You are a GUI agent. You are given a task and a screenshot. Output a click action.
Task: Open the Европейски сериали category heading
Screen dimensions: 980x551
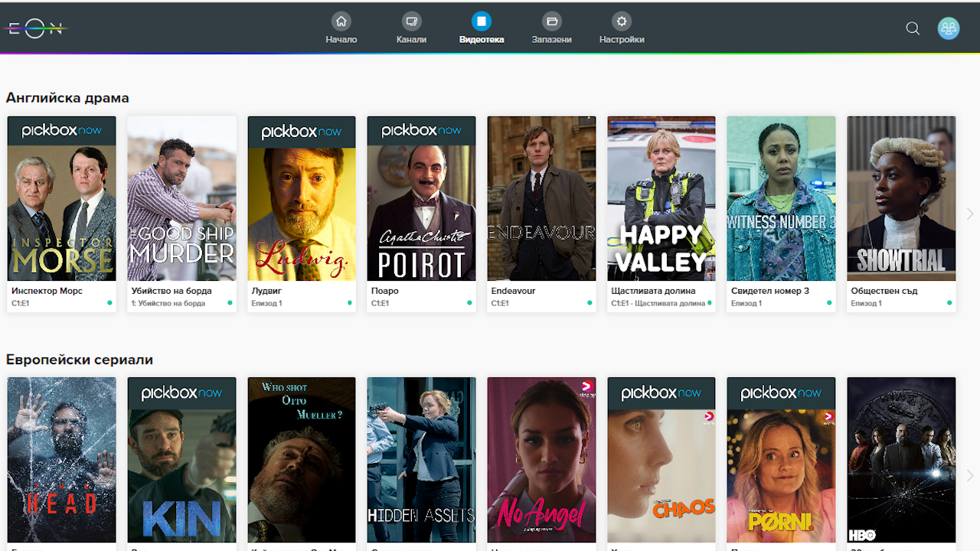[x=80, y=360]
